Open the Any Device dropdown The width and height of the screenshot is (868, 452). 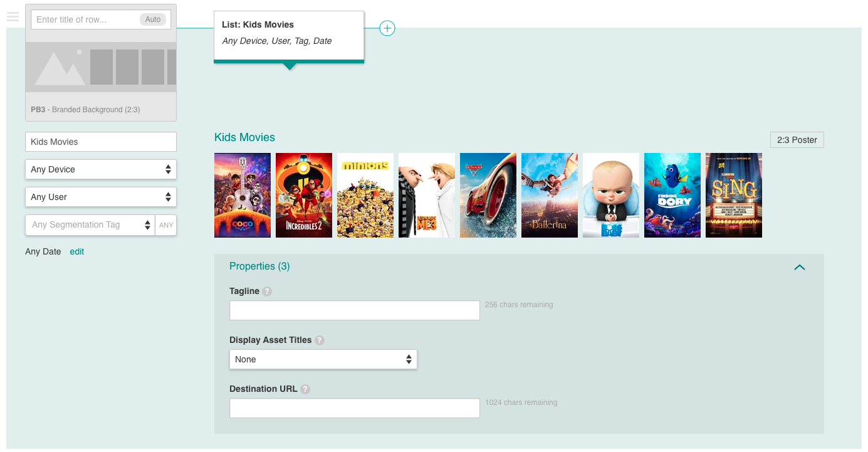point(101,169)
